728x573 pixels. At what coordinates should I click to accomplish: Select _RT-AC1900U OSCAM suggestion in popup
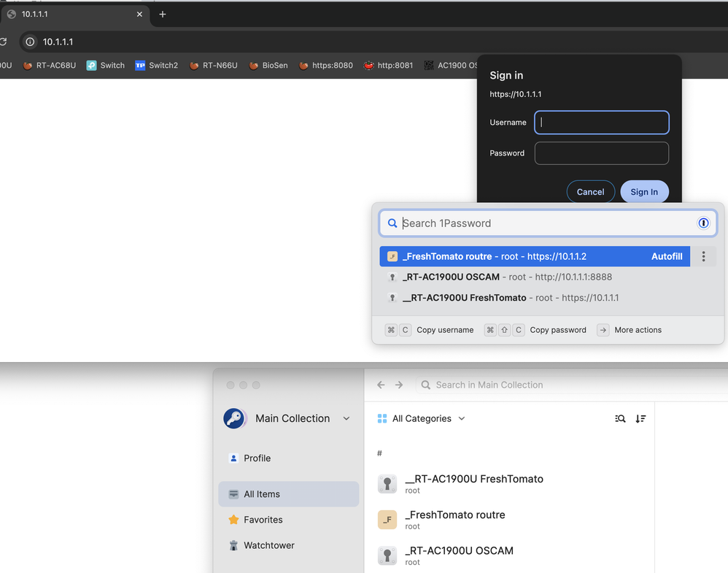coord(548,277)
